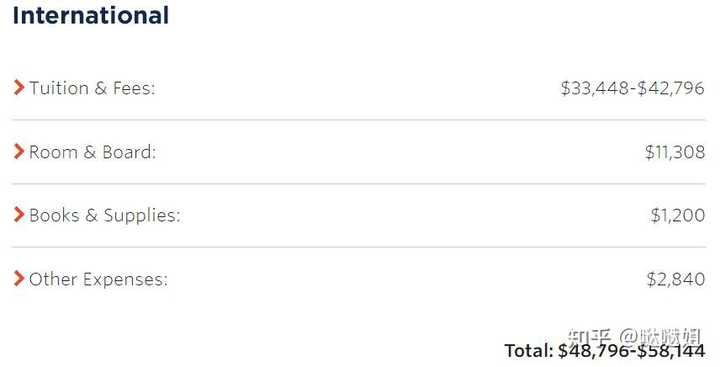Select the Books & Supplies label
Screen dimensions: 720x367
coord(105,215)
